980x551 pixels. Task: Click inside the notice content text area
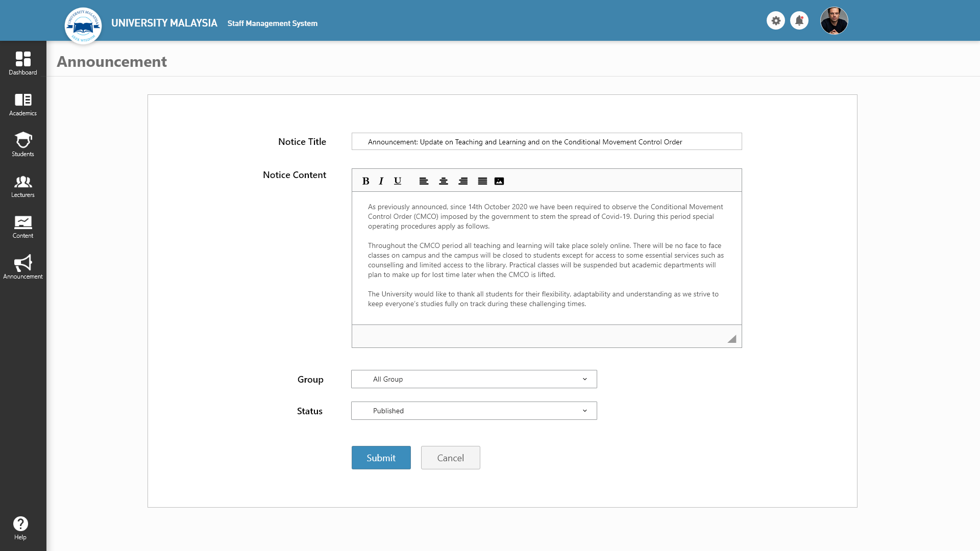click(x=547, y=258)
